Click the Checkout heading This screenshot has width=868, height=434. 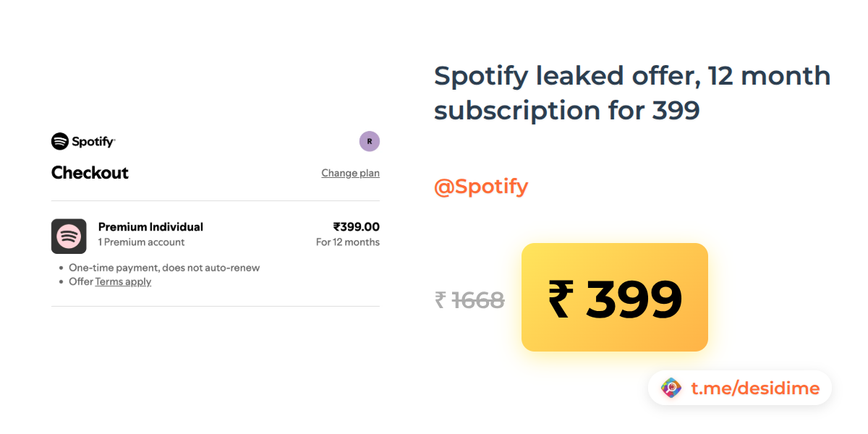tap(90, 173)
